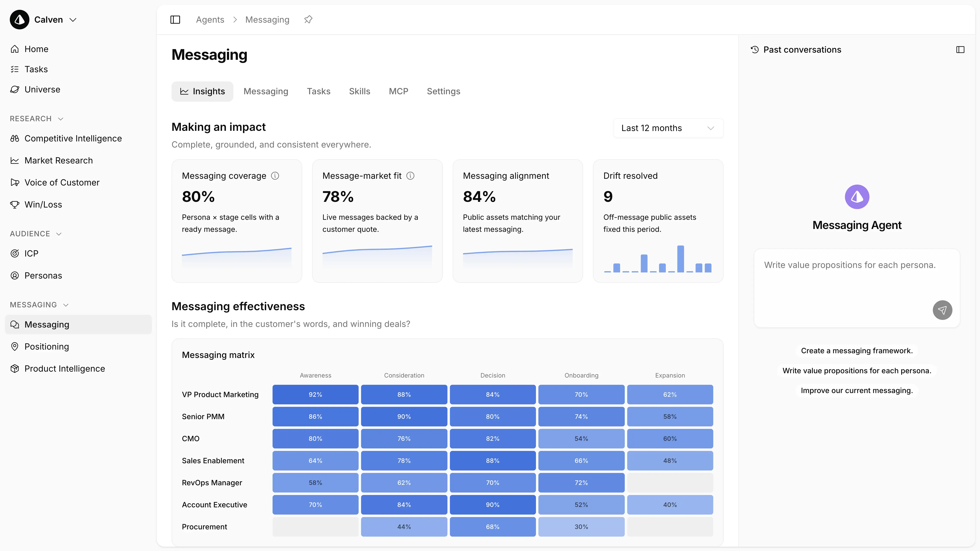Switch to the Settings tab
Image resolution: width=980 pixels, height=551 pixels.
pyautogui.click(x=444, y=91)
